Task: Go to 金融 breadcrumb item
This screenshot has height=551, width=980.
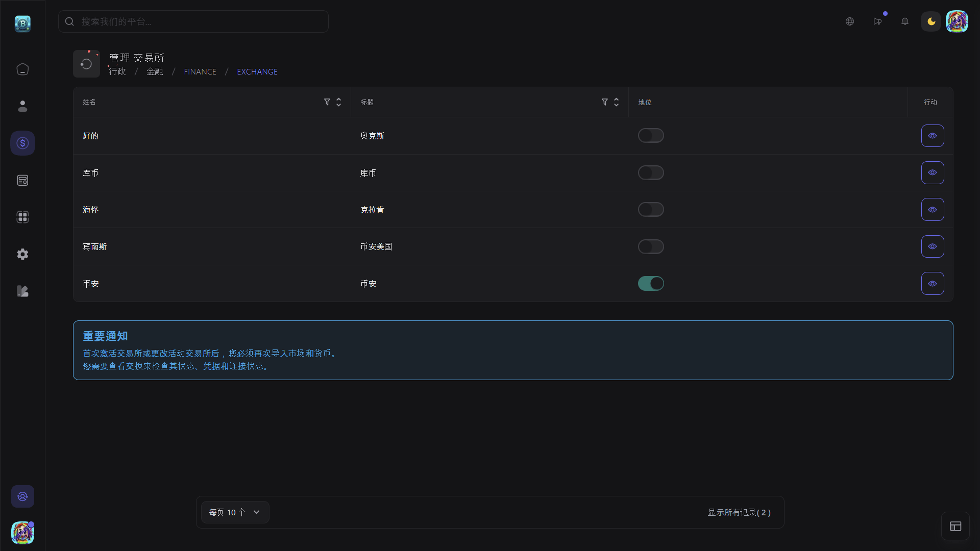Action: click(155, 72)
